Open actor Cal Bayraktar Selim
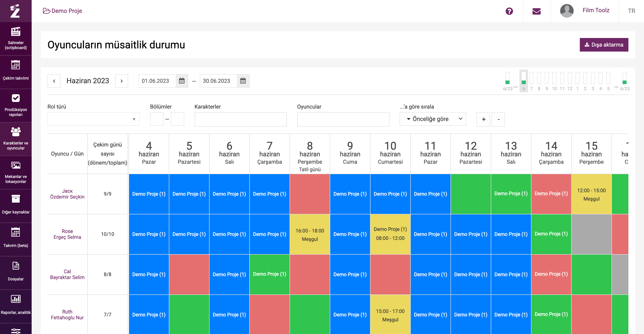This screenshot has width=644, height=334. (x=67, y=274)
